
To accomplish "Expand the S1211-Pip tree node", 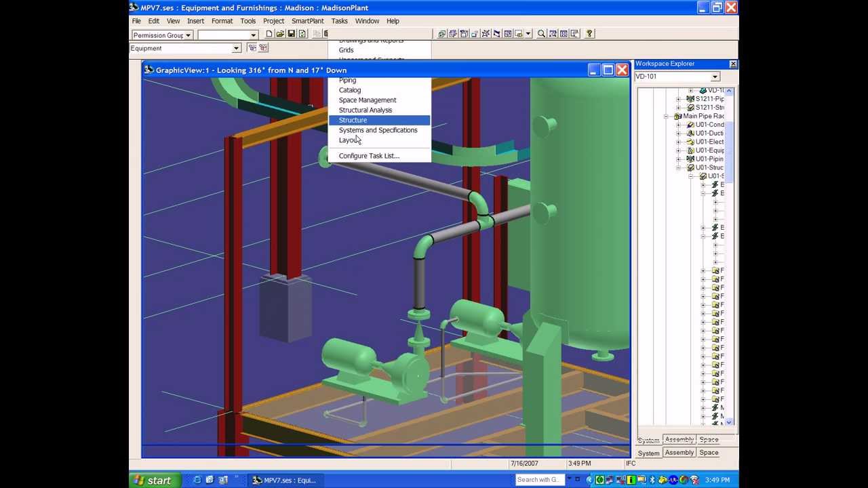I will tap(678, 99).
